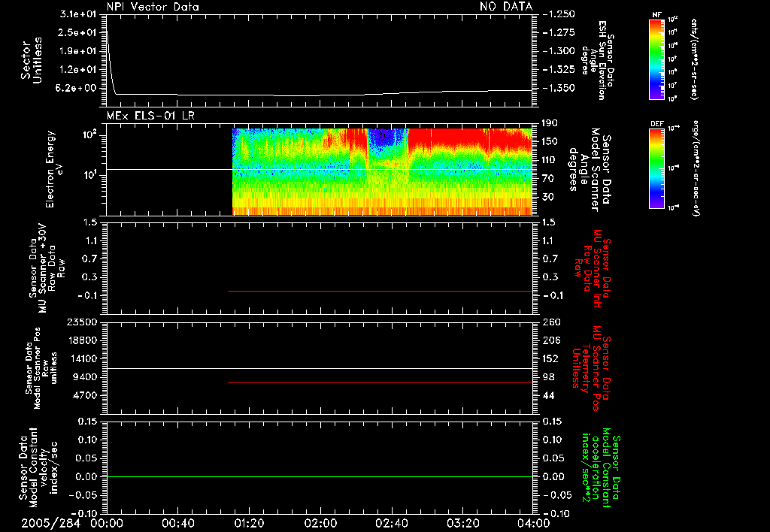
Task: Click the NF number flux color bar
Action: [x=657, y=59]
